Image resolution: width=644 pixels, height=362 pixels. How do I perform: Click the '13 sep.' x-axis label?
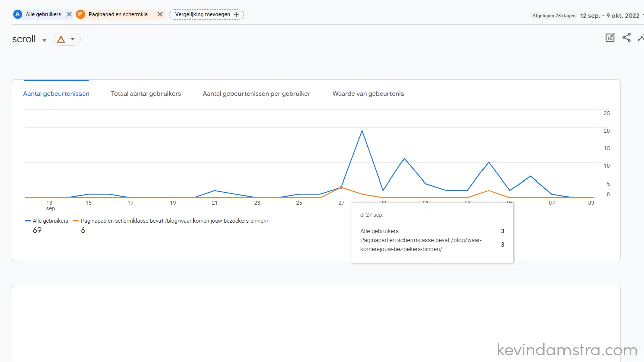click(x=51, y=205)
